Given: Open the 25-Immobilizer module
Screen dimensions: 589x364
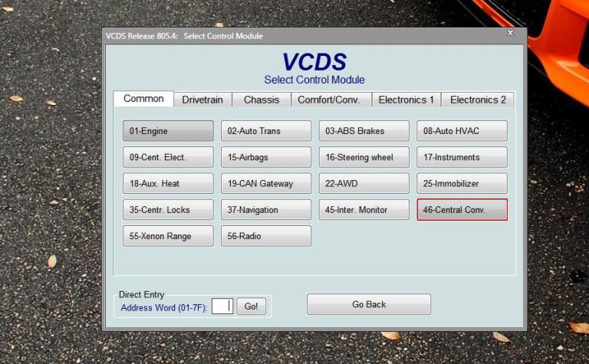Looking at the screenshot, I should click(x=462, y=184).
